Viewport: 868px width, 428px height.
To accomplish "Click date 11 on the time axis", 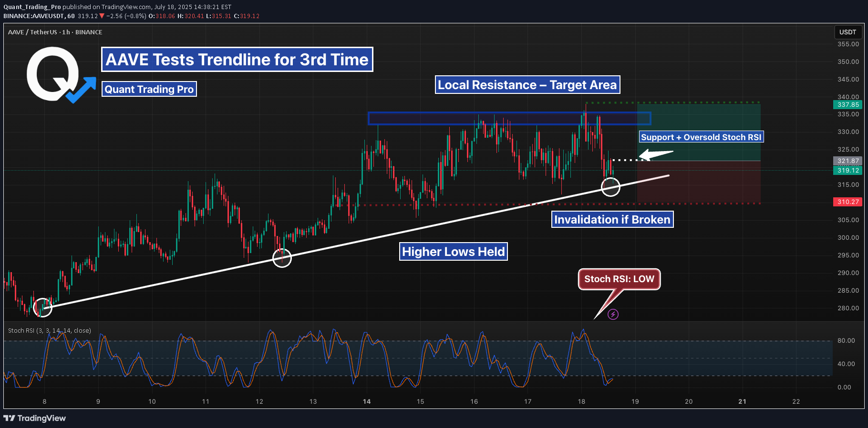I will 206,401.
